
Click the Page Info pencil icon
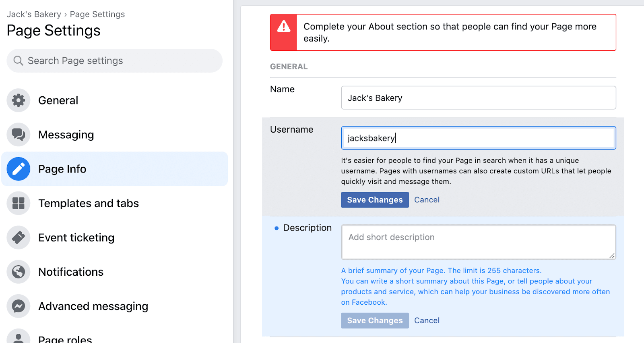point(19,169)
